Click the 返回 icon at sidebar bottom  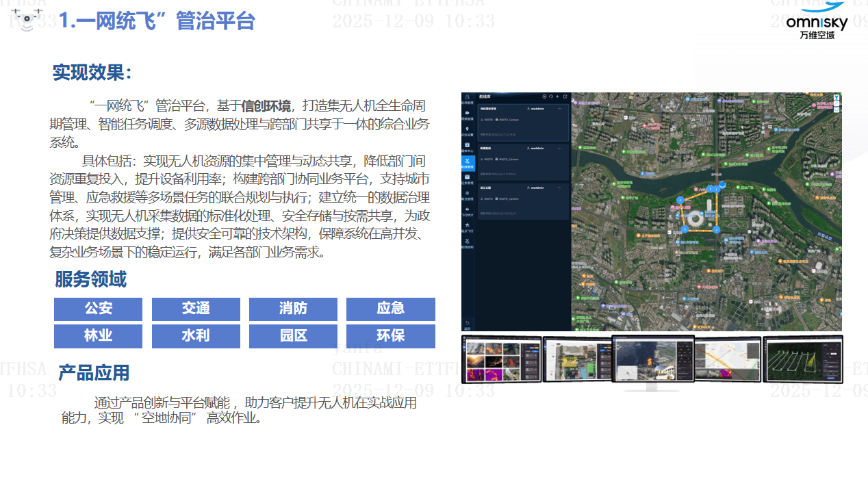point(468,324)
